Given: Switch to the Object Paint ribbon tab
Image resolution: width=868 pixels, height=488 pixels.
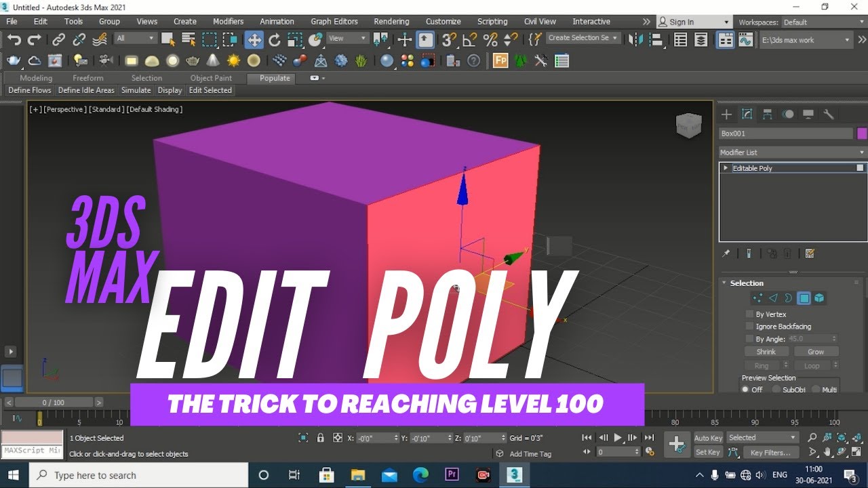Looking at the screenshot, I should (x=211, y=78).
